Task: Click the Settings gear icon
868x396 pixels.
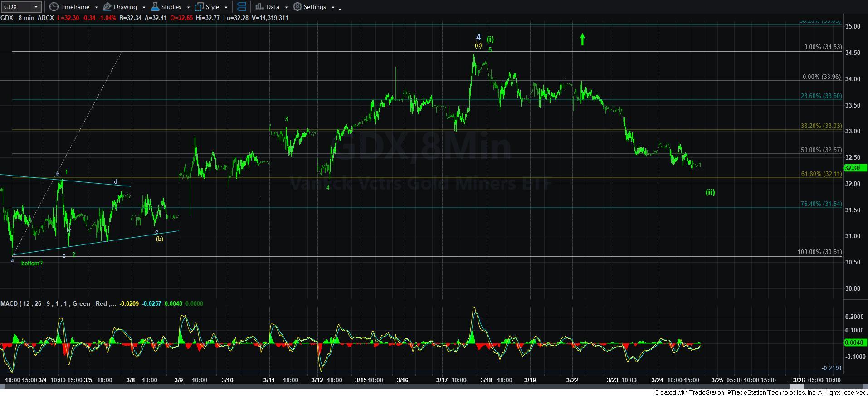Action: click(297, 7)
